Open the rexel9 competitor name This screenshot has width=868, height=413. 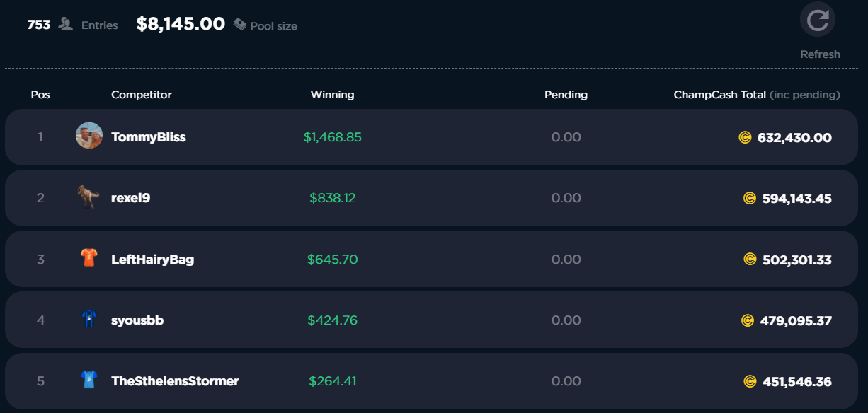click(x=131, y=198)
